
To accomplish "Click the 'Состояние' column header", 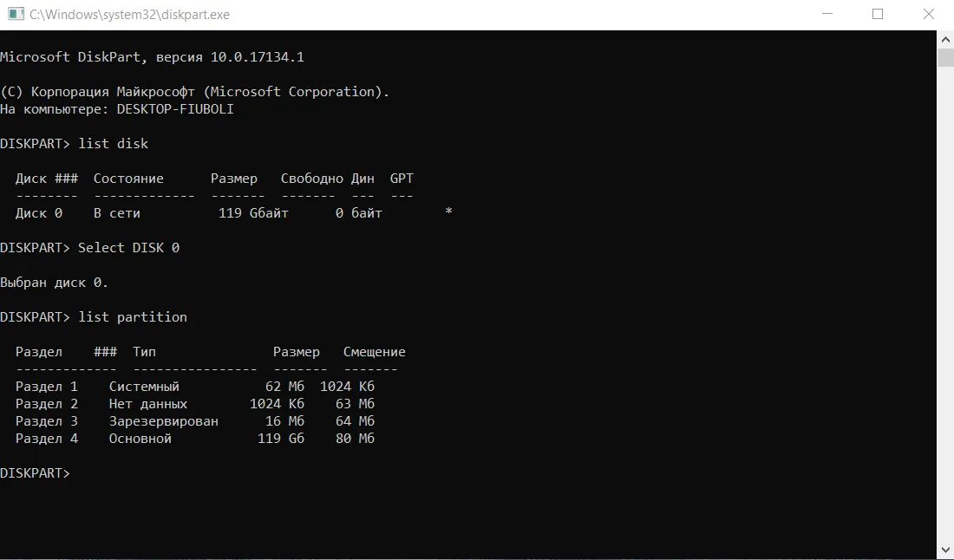I will coord(128,179).
